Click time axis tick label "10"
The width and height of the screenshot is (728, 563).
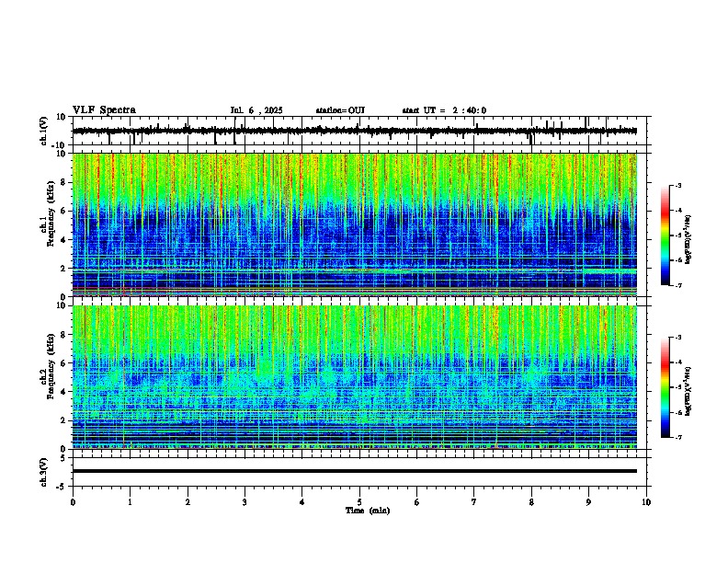pyautogui.click(x=646, y=502)
